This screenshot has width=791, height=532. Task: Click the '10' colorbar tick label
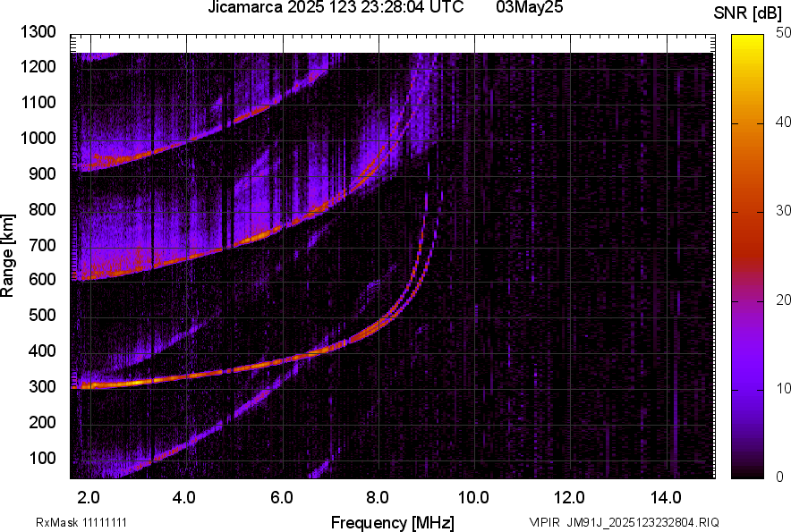pyautogui.click(x=783, y=389)
